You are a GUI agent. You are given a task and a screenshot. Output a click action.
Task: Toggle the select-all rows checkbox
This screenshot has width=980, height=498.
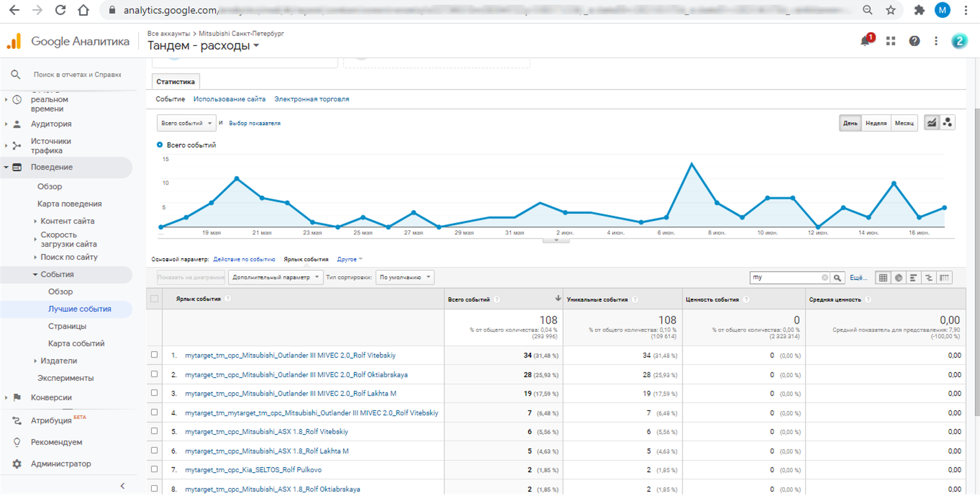(x=154, y=299)
